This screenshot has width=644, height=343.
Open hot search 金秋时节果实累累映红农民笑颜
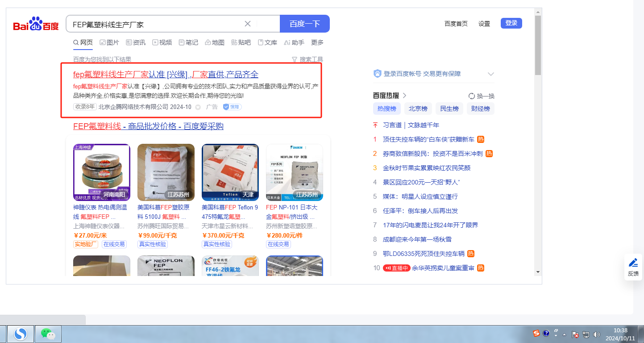(427, 168)
